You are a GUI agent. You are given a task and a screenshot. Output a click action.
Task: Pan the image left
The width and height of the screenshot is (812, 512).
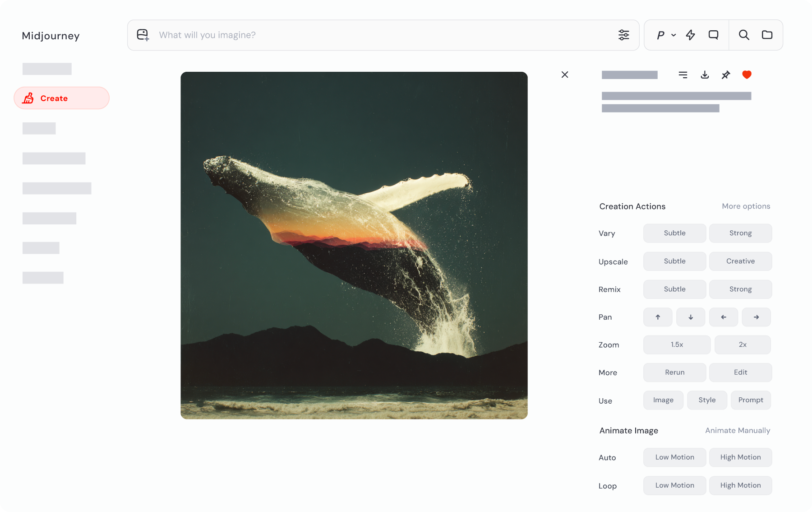point(724,317)
